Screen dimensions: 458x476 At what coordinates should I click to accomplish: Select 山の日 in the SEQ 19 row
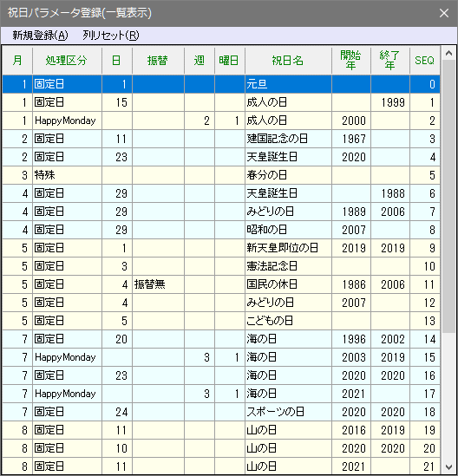point(288,430)
